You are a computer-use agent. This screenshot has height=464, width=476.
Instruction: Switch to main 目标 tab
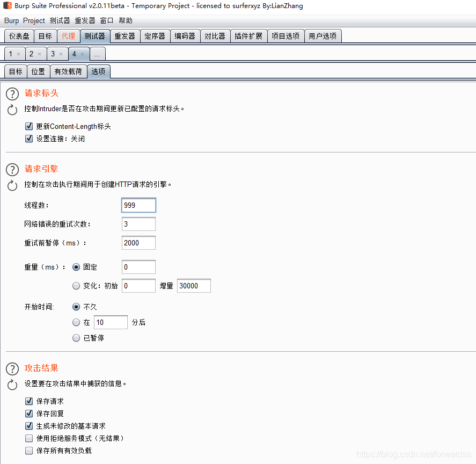tap(45, 36)
